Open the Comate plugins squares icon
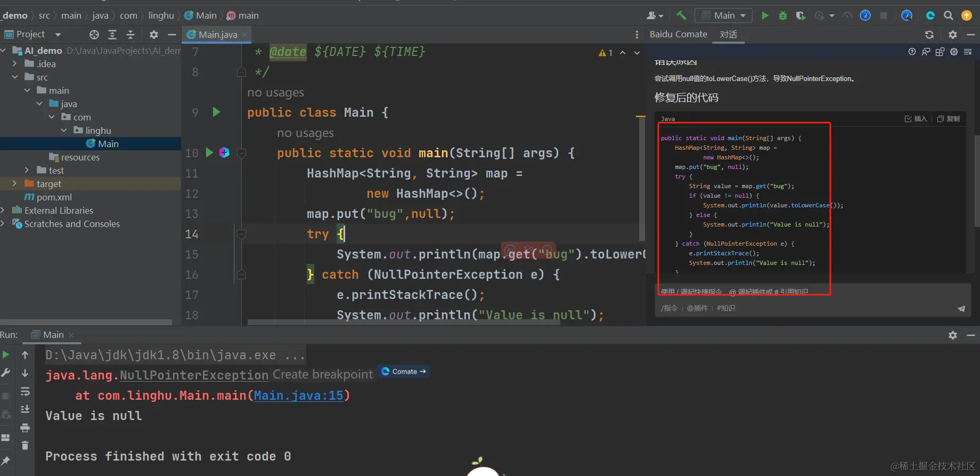This screenshot has height=476, width=980. [940, 52]
